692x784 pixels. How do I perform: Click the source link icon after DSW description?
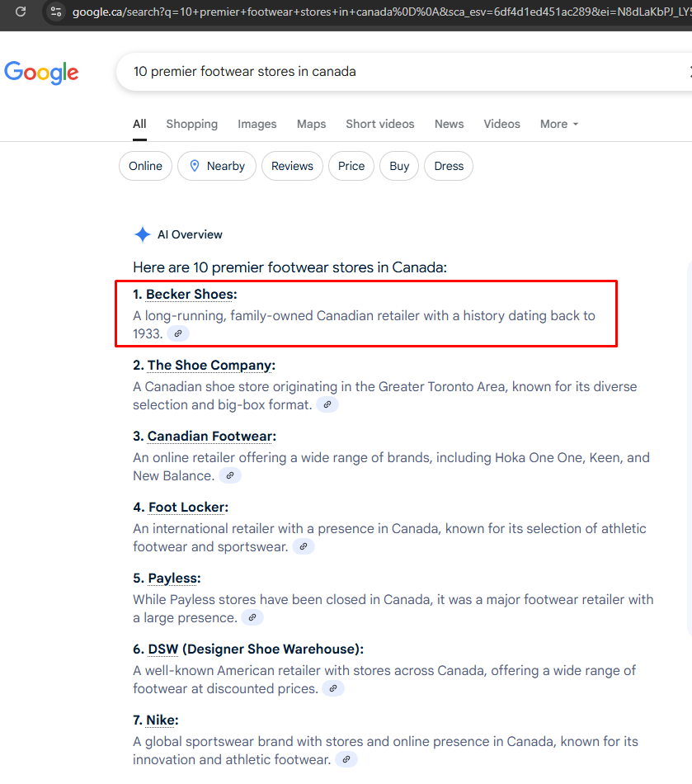(x=333, y=688)
